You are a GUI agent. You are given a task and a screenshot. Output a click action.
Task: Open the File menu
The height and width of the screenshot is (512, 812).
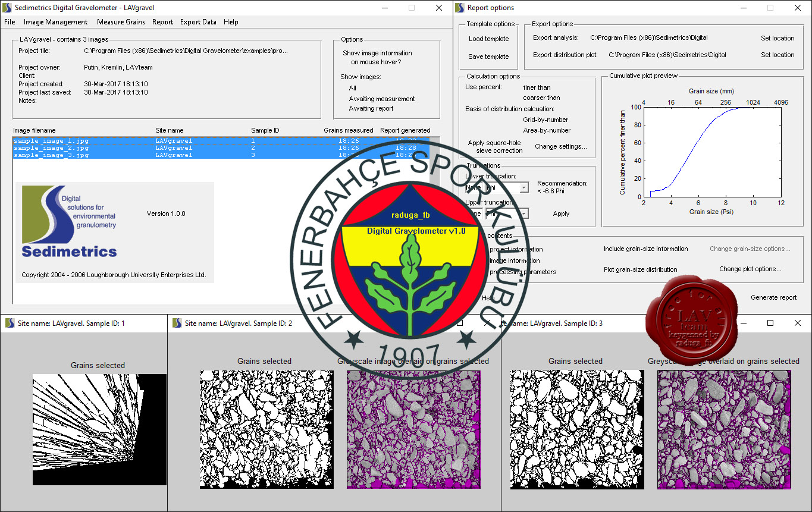click(10, 22)
